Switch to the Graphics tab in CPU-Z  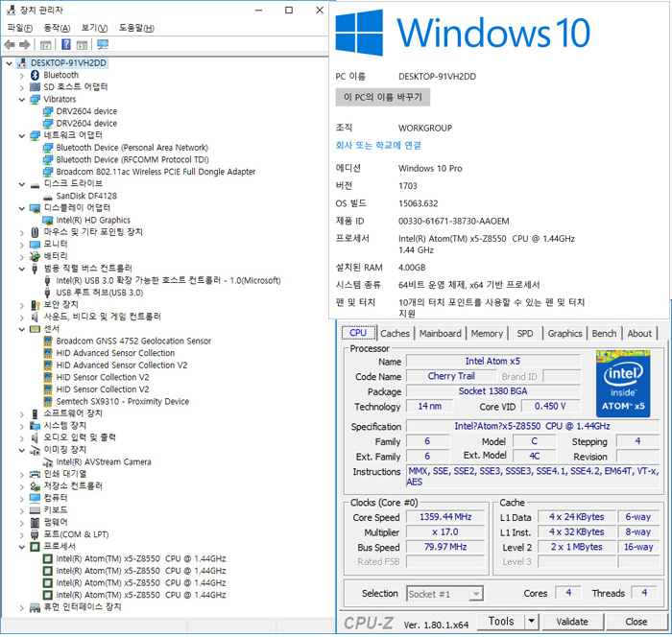[564, 333]
